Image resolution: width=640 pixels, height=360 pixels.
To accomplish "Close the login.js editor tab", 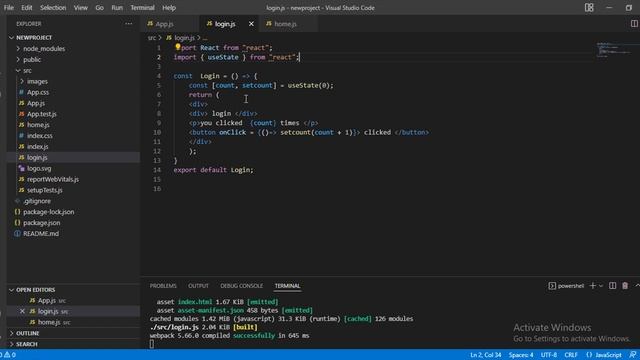I will pyautogui.click(x=251, y=24).
